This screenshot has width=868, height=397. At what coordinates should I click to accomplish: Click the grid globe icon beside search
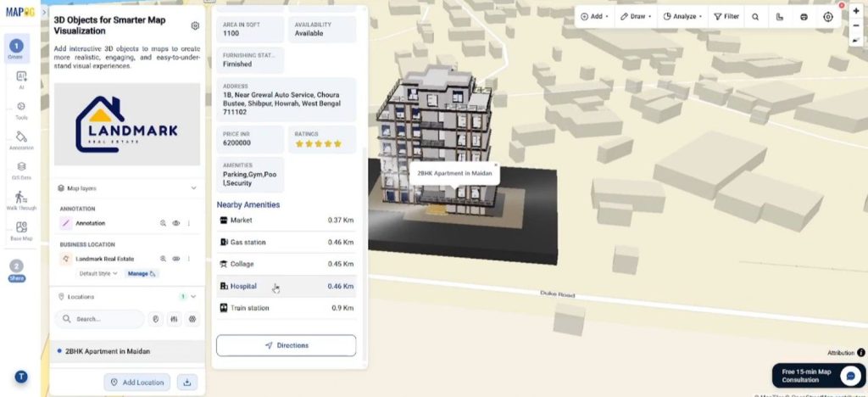pyautogui.click(x=192, y=319)
